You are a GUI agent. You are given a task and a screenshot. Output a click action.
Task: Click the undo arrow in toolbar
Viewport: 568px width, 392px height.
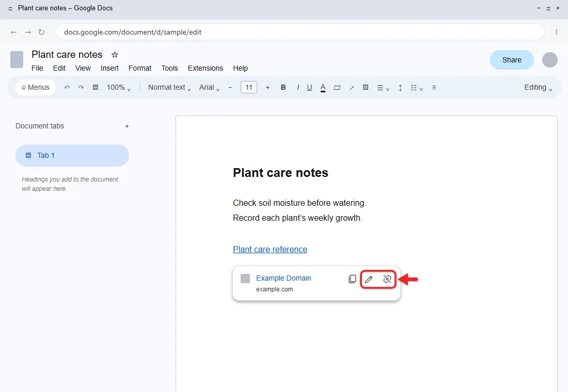coord(67,87)
